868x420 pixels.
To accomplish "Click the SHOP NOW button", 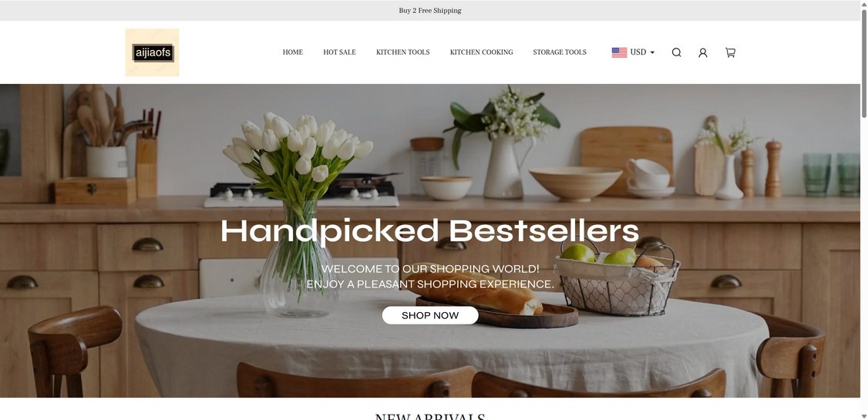I will click(430, 315).
